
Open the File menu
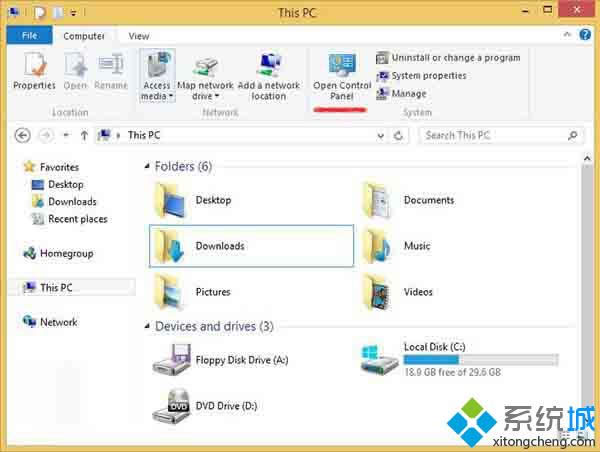tap(29, 36)
